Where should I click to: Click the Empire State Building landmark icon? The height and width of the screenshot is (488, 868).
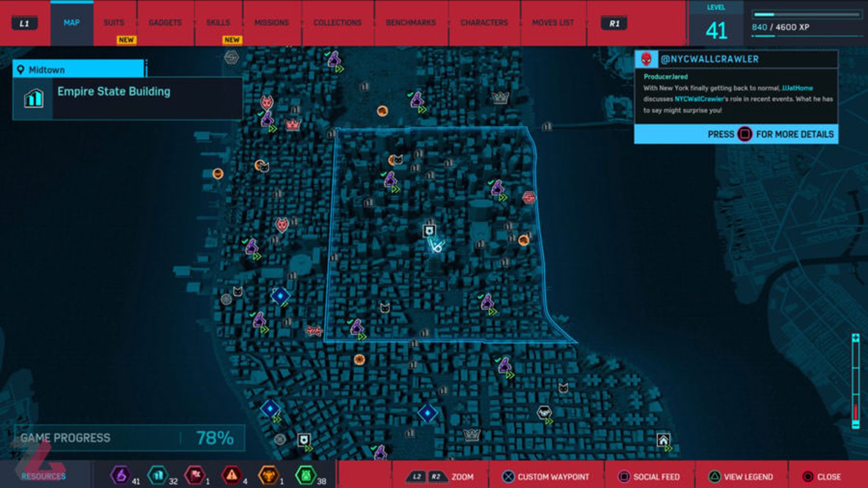click(x=33, y=98)
